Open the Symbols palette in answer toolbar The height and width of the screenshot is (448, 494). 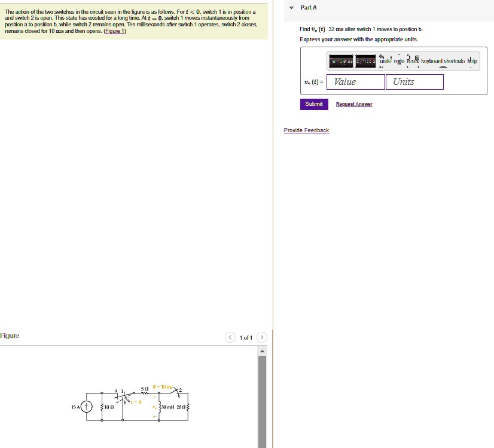tap(365, 62)
